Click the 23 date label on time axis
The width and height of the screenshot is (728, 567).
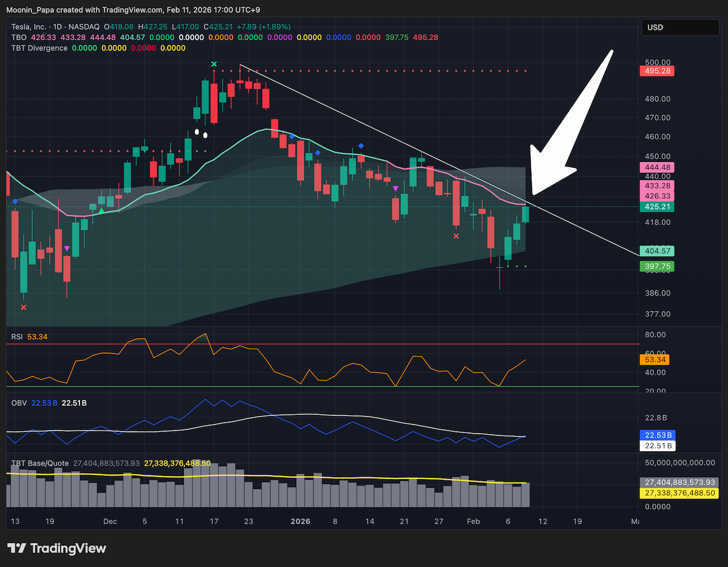coord(248,521)
